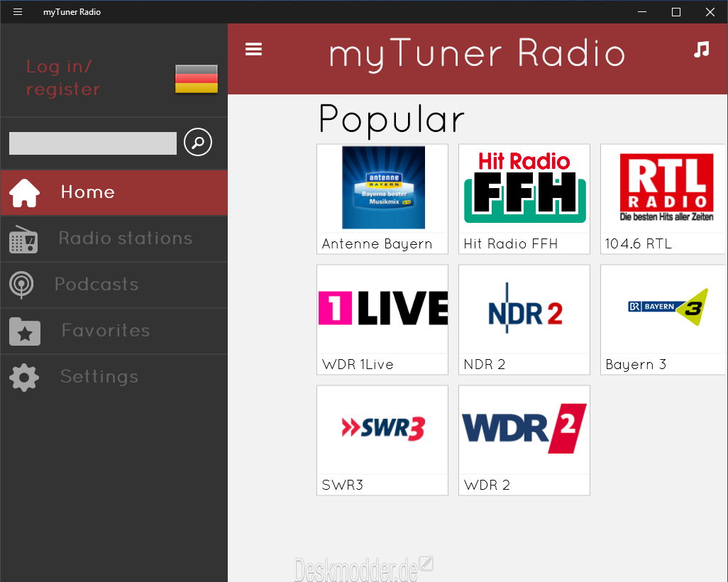Select the SWR3 station tile
The width and height of the screenshot is (728, 582).
click(x=382, y=429)
